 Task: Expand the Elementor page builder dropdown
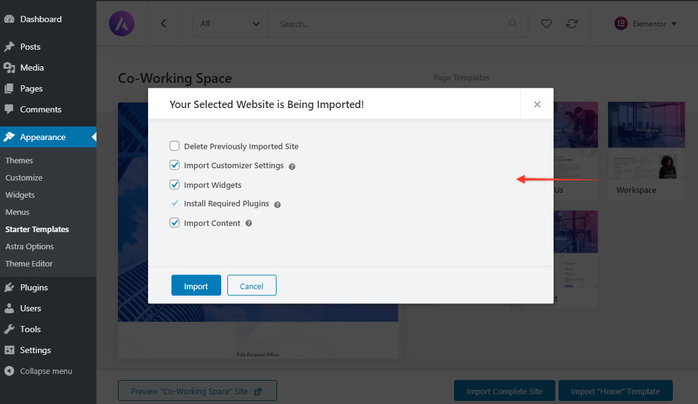click(x=645, y=24)
